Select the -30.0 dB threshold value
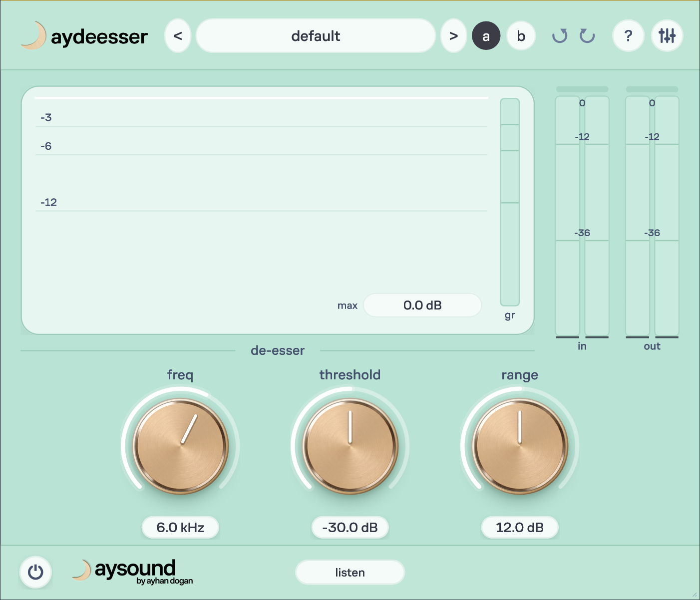700x600 pixels. point(350,528)
